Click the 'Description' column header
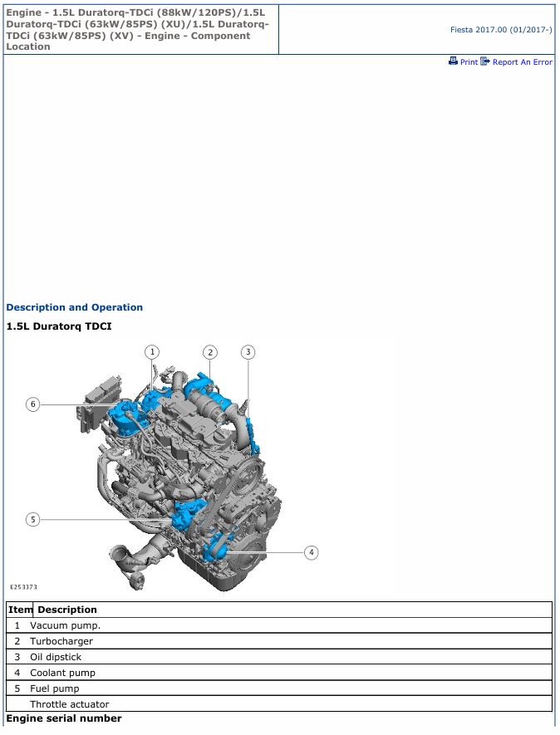This screenshot has width=560, height=735. tap(67, 610)
